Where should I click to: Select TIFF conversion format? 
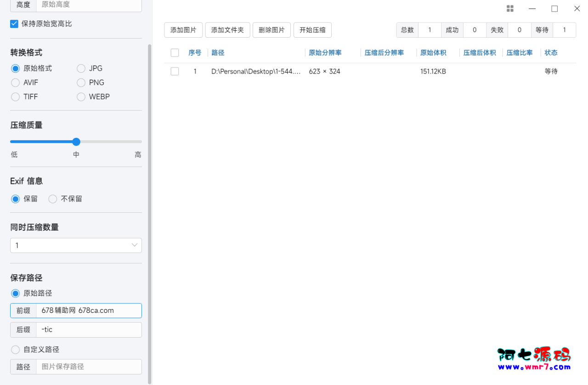coord(16,97)
